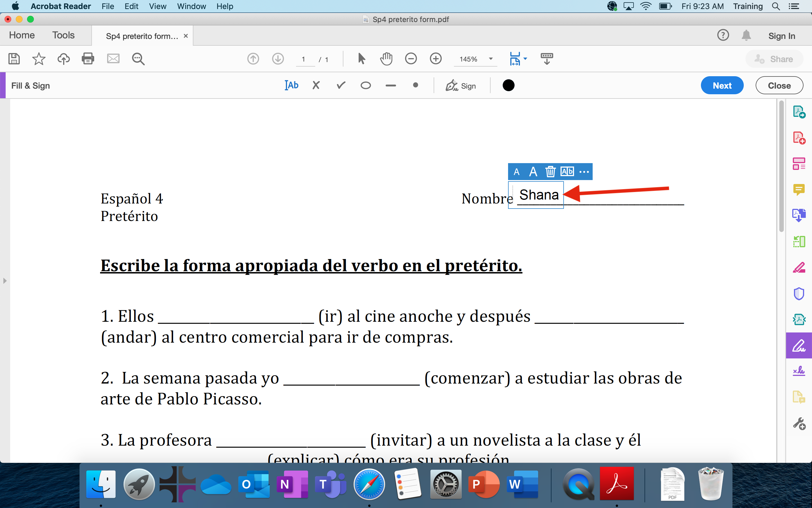Select the circle tool
This screenshot has width=812, height=508.
click(366, 85)
